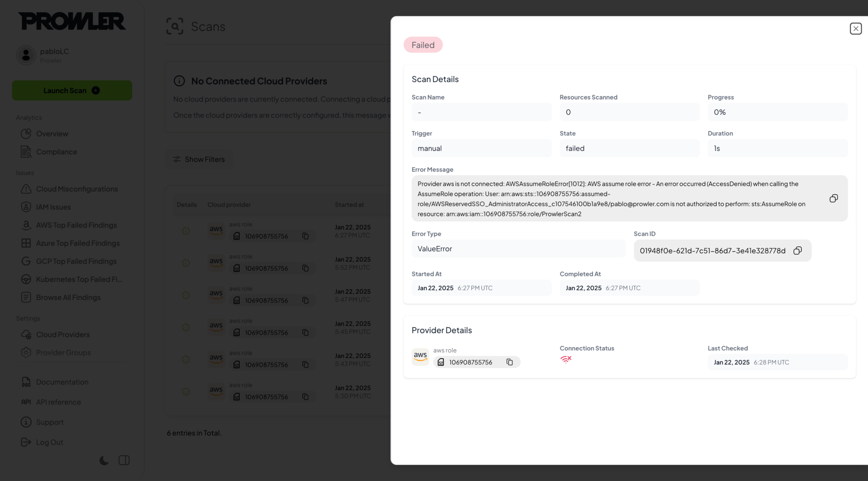The width and height of the screenshot is (868, 481).
Task: Close the scan details panel
Action: [x=855, y=28]
